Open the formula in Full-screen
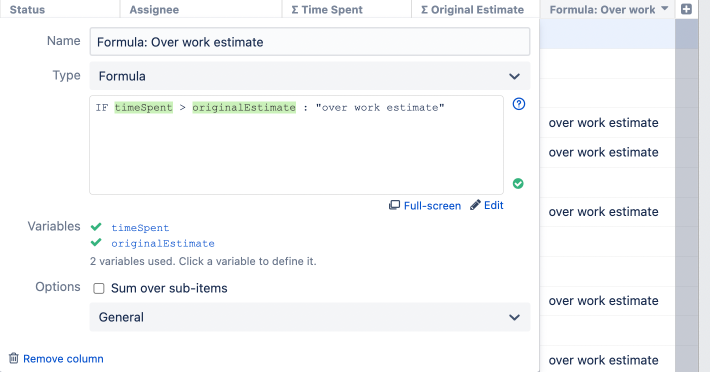The height and width of the screenshot is (372, 710). (x=432, y=205)
